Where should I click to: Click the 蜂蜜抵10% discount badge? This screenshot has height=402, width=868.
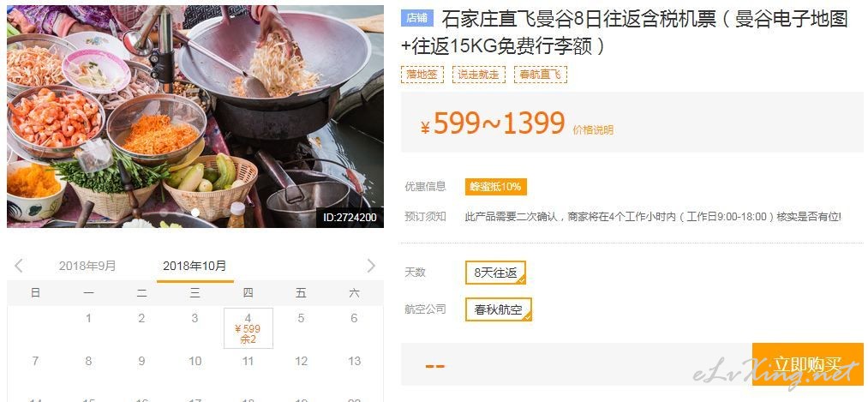(x=495, y=187)
